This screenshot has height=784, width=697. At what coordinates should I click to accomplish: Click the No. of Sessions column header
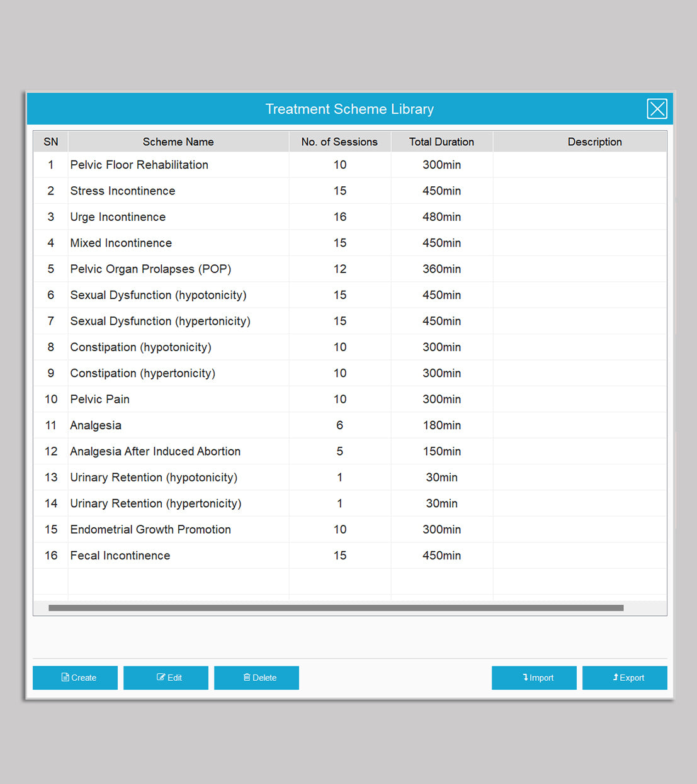pyautogui.click(x=339, y=142)
